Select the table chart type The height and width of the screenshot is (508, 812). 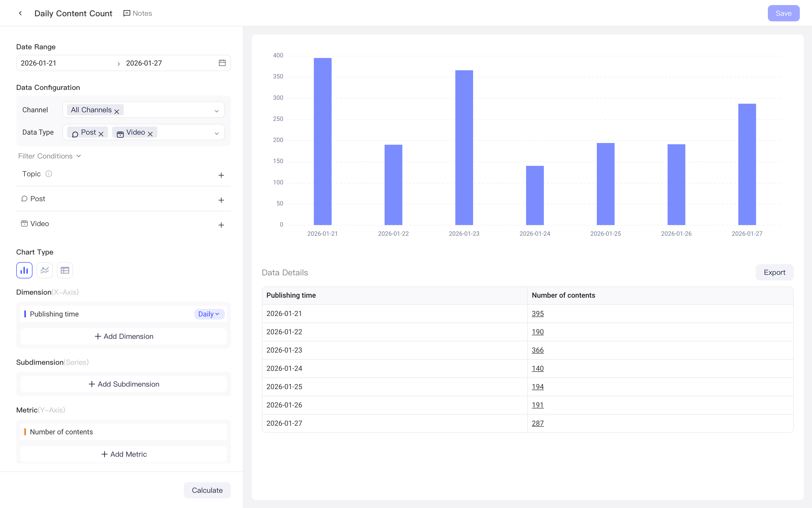65,270
